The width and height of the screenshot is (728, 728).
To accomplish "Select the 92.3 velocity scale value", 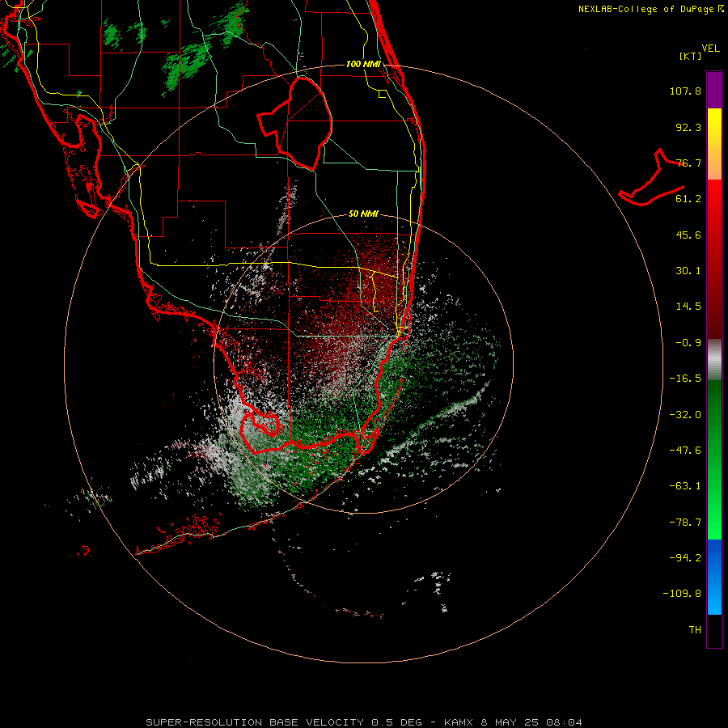I will click(688, 127).
